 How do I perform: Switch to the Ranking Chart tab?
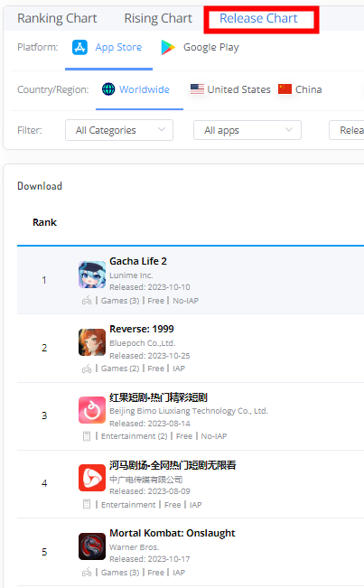click(57, 18)
